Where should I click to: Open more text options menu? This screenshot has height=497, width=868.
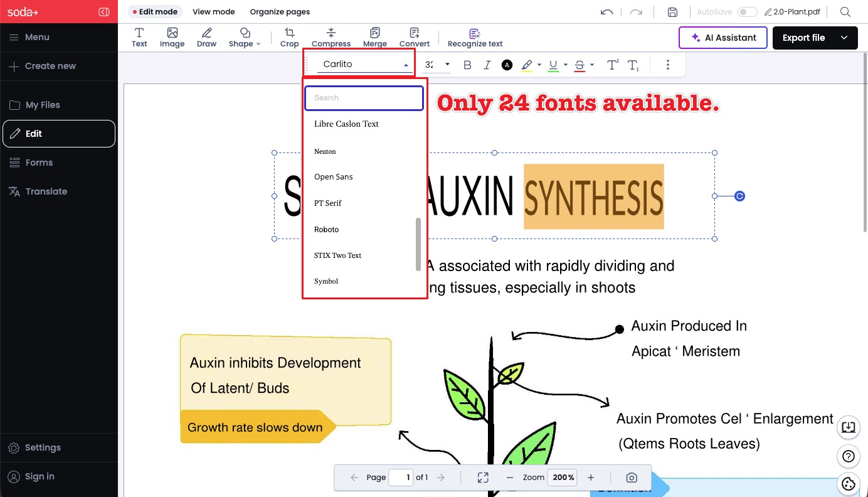point(667,65)
